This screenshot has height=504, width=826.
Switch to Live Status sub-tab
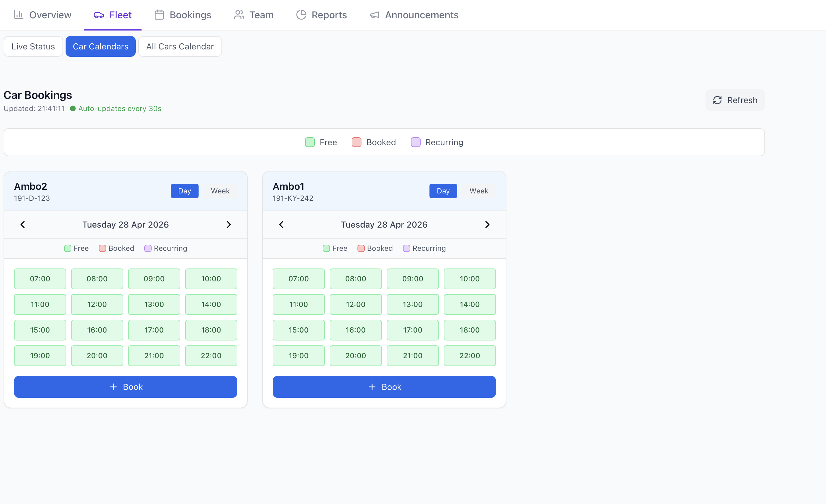pyautogui.click(x=33, y=46)
